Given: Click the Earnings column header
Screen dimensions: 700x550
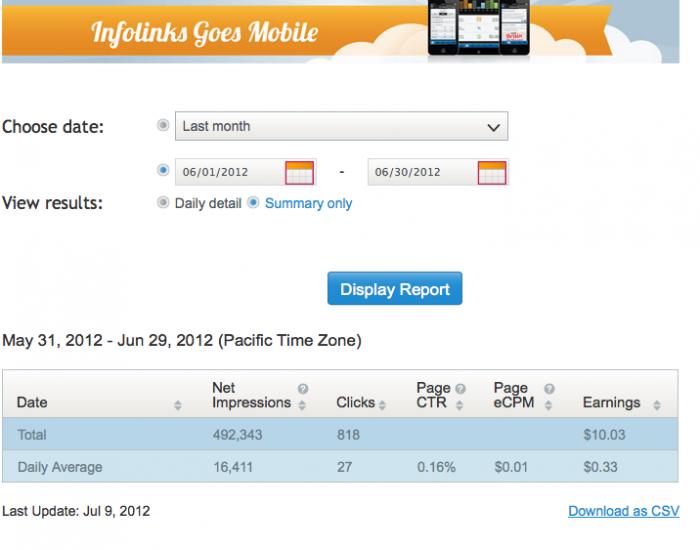Looking at the screenshot, I should point(611,402).
